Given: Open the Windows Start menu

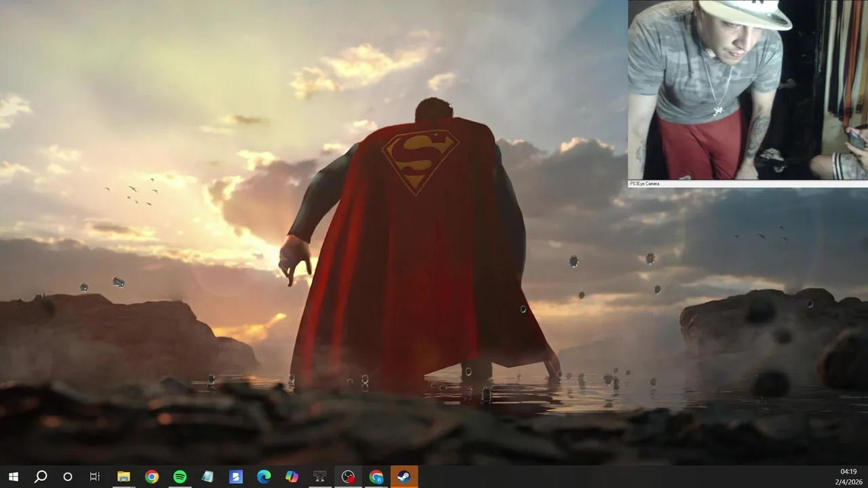Looking at the screenshot, I should [13, 477].
